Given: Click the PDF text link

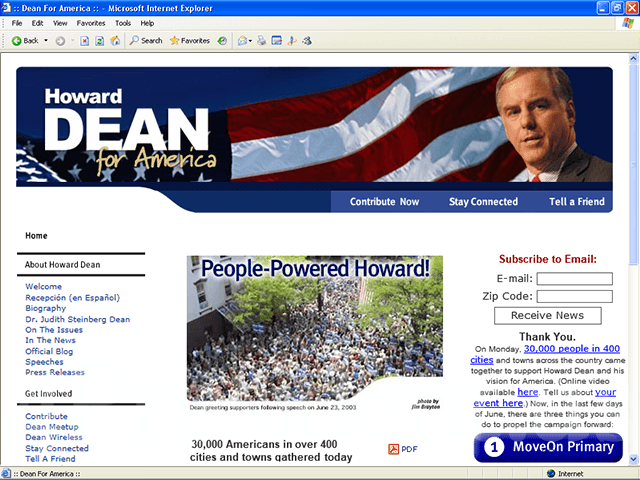Looking at the screenshot, I should coord(409,449).
